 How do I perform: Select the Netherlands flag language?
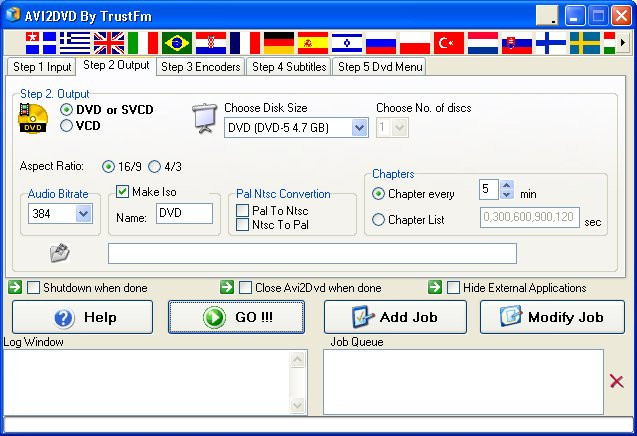(483, 43)
